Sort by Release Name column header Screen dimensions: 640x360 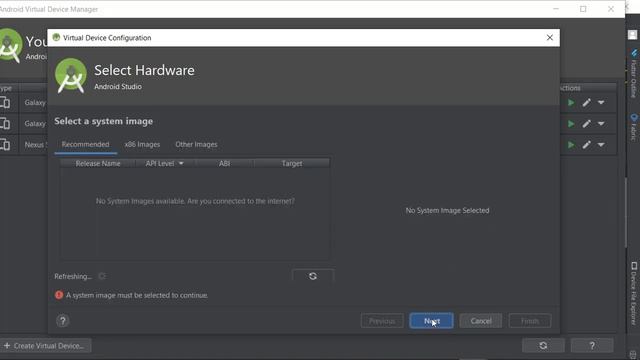point(98,163)
